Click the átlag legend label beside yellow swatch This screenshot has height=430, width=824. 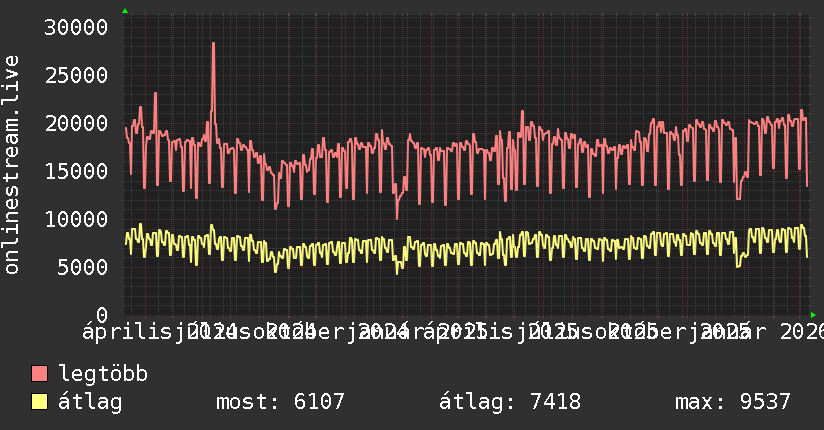click(x=90, y=402)
